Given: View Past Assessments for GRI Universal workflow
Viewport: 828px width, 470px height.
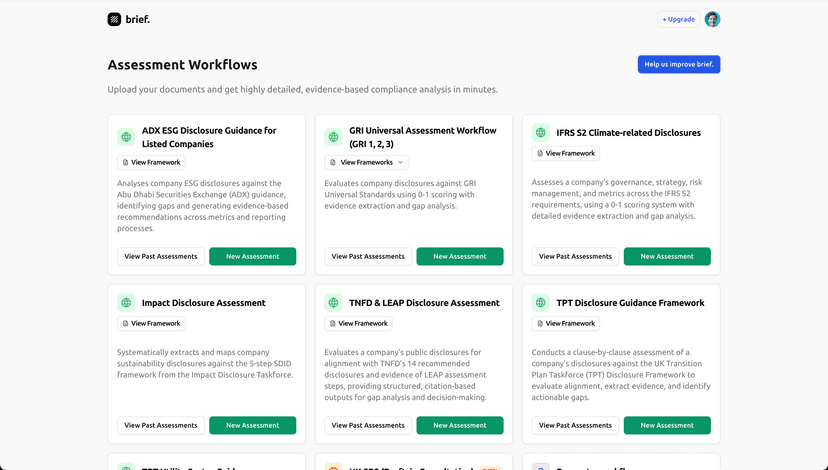Looking at the screenshot, I should pos(368,256).
